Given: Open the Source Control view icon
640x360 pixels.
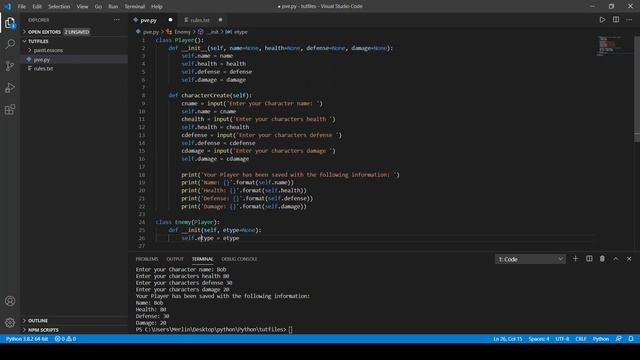Looking at the screenshot, I should (10, 66).
